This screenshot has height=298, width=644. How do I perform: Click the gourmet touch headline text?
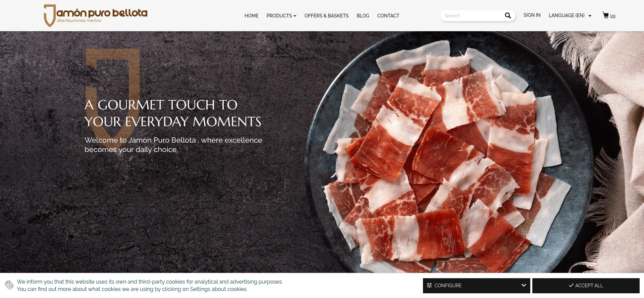173,113
